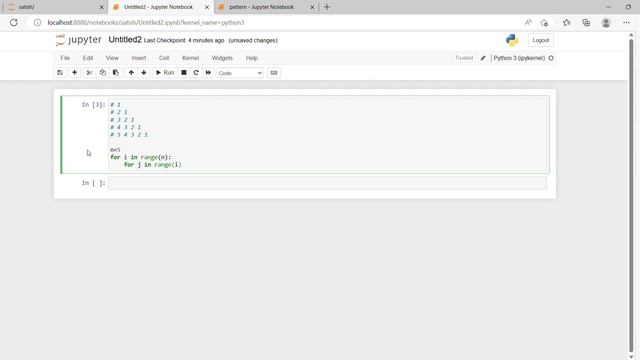The height and width of the screenshot is (360, 640).
Task: Open the command palette keyboard icon
Action: pyautogui.click(x=274, y=73)
